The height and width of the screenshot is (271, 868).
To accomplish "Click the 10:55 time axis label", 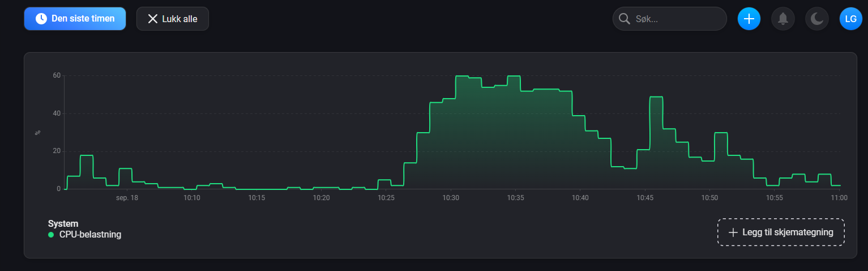I will pyautogui.click(x=775, y=198).
